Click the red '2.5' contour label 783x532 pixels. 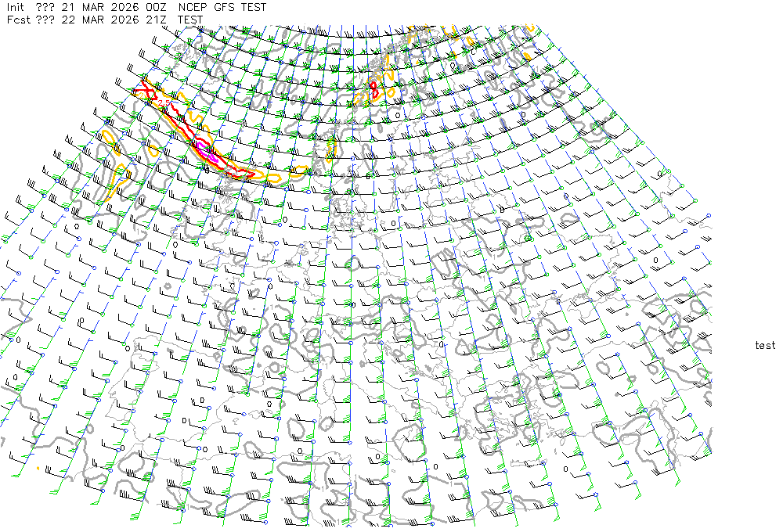click(164, 103)
